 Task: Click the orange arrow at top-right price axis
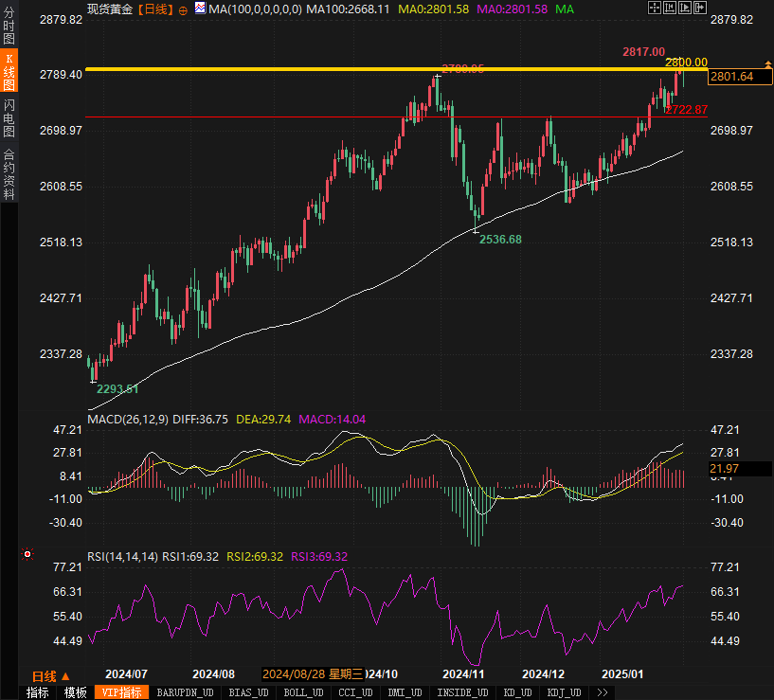768,63
